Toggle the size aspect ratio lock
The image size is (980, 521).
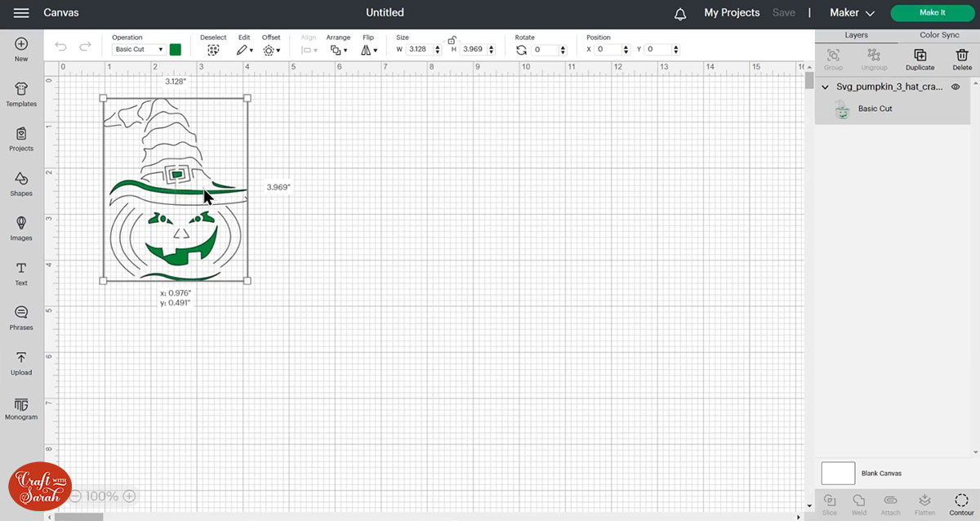tap(452, 39)
